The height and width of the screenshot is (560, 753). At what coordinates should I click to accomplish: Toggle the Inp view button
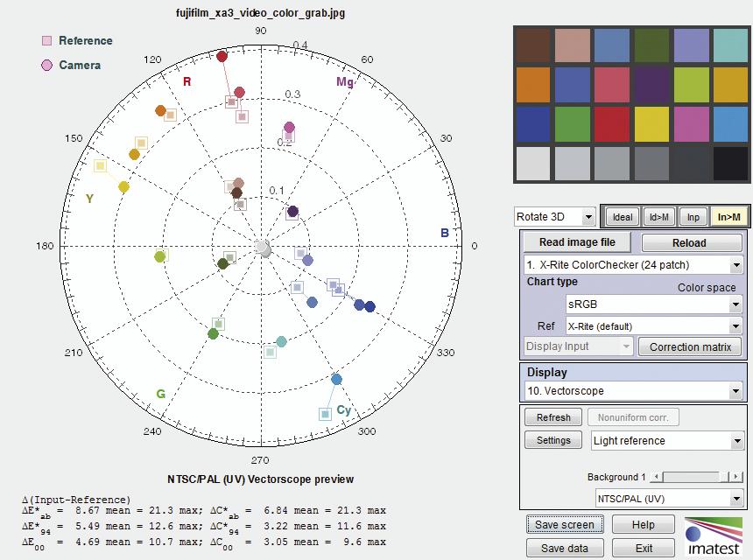pos(693,217)
